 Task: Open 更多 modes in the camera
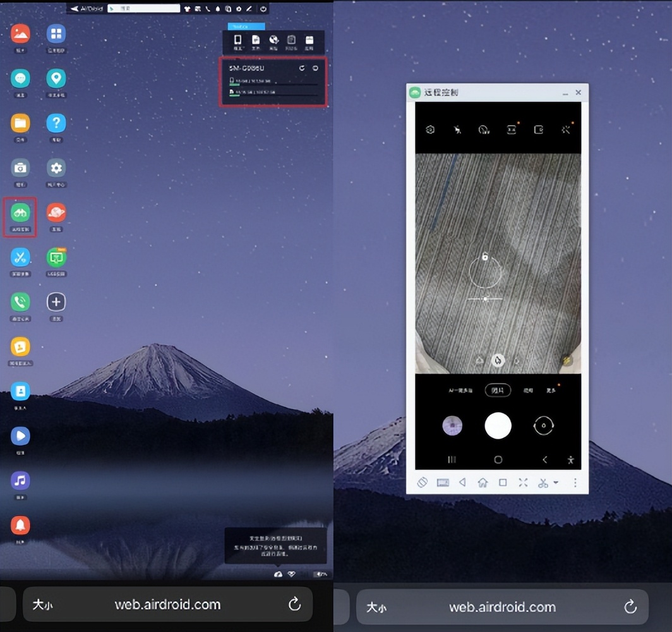coord(551,390)
